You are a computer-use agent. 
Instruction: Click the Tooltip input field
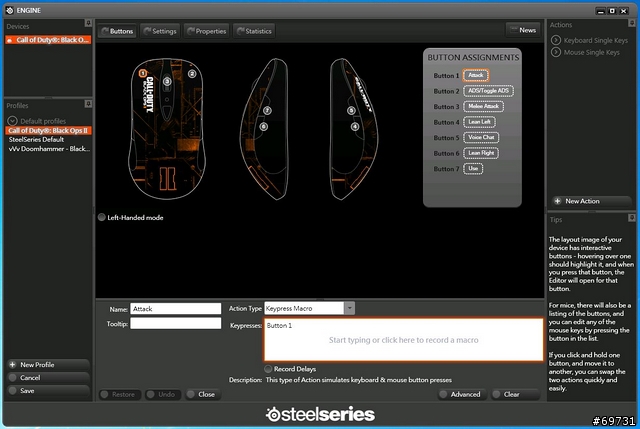pyautogui.click(x=176, y=323)
